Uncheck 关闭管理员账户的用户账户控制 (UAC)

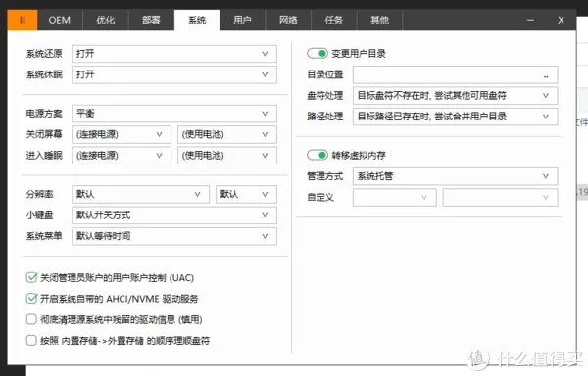click(x=31, y=277)
